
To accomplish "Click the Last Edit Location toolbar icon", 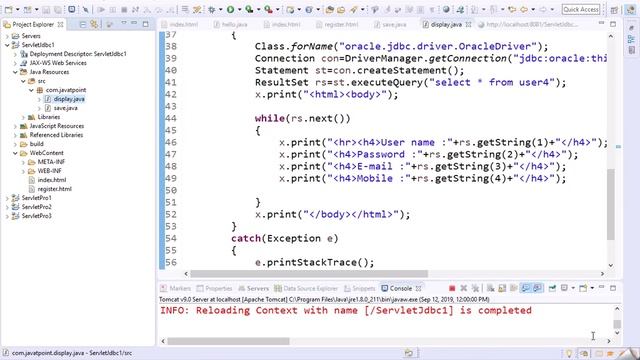I will (512, 9).
